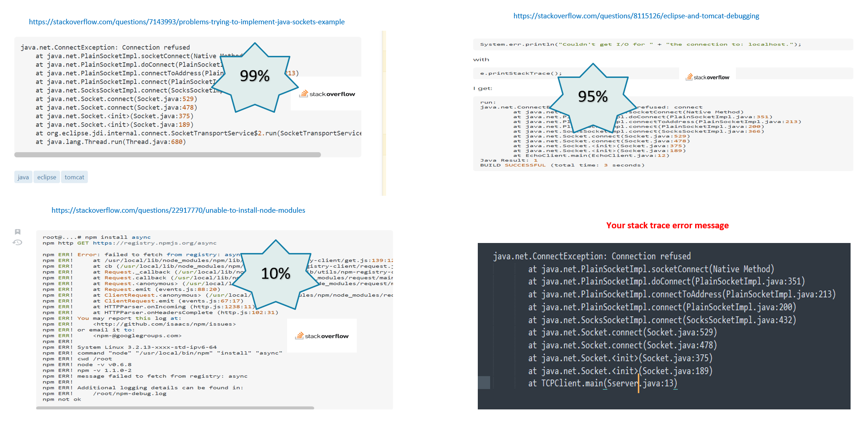Screen dimensions: 868x425
Task: Click "Socket.java:189" in the dark editor
Action: [x=675, y=371]
